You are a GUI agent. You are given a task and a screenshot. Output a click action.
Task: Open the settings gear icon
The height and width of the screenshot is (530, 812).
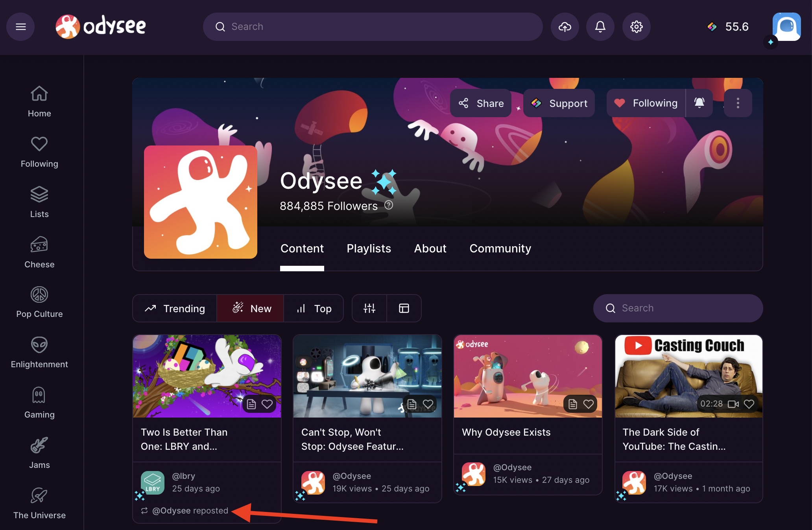click(637, 27)
